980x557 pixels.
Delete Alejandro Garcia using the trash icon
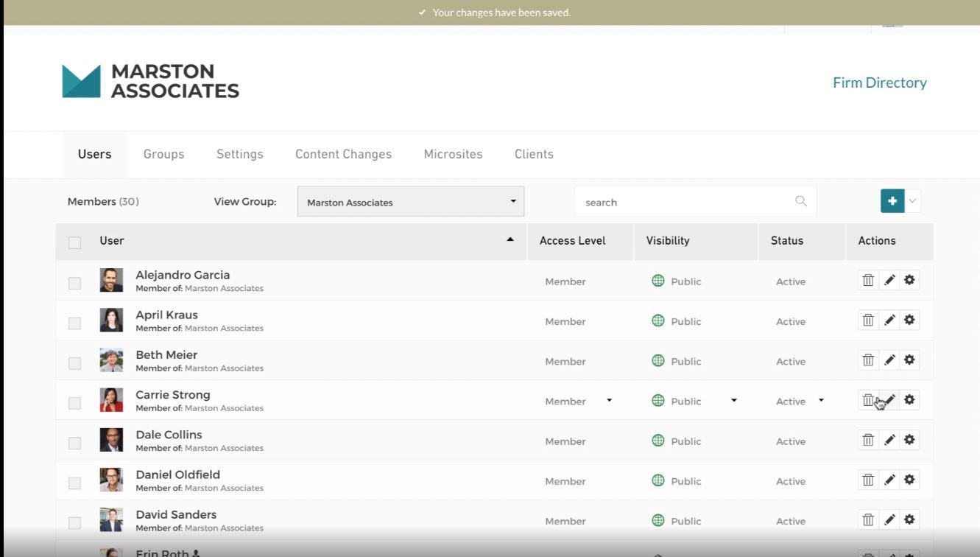pyautogui.click(x=868, y=279)
